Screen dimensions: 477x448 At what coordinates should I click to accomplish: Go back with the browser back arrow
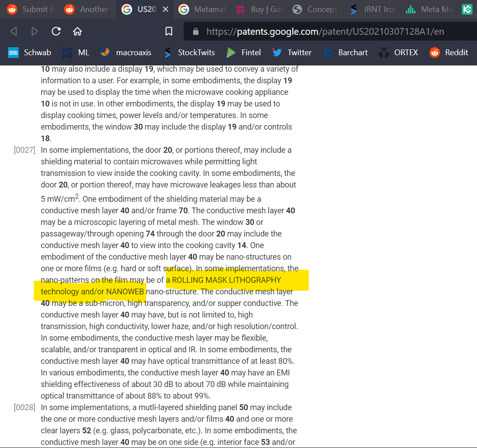[x=14, y=31]
